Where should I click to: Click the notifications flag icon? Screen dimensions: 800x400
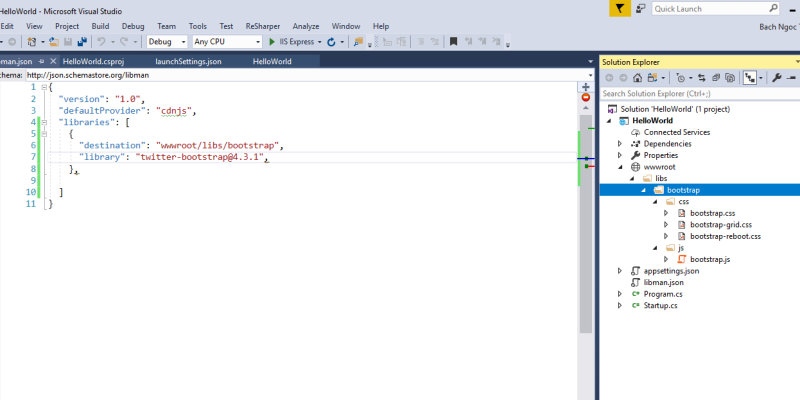(x=620, y=8)
